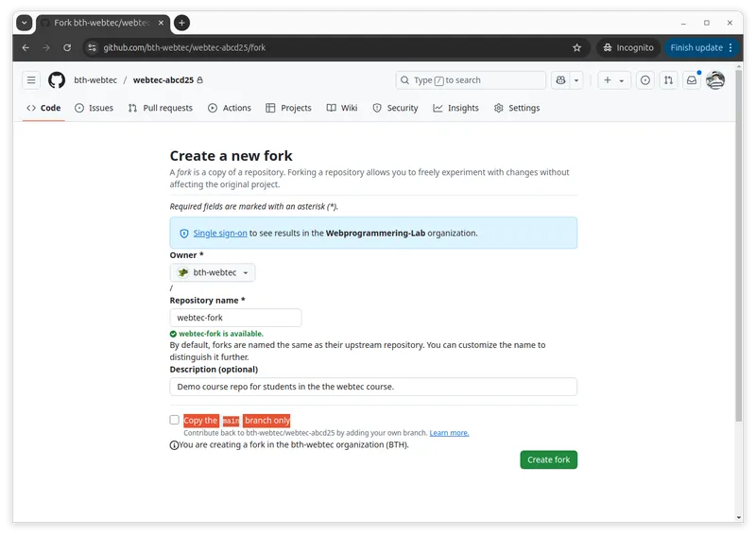Go back in browser history
Image resolution: width=756 pixels, height=537 pixels.
(26, 48)
